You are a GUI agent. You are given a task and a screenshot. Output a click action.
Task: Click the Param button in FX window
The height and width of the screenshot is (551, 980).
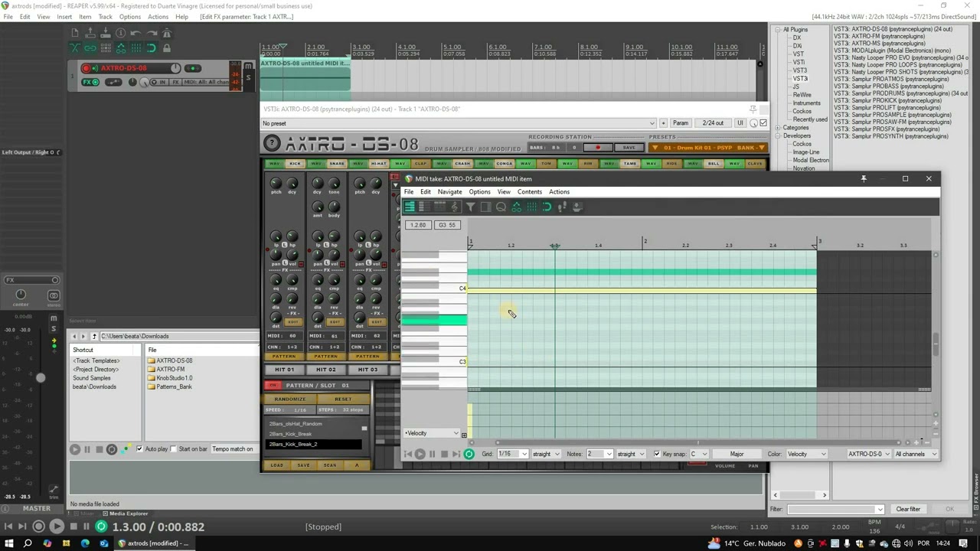680,123
